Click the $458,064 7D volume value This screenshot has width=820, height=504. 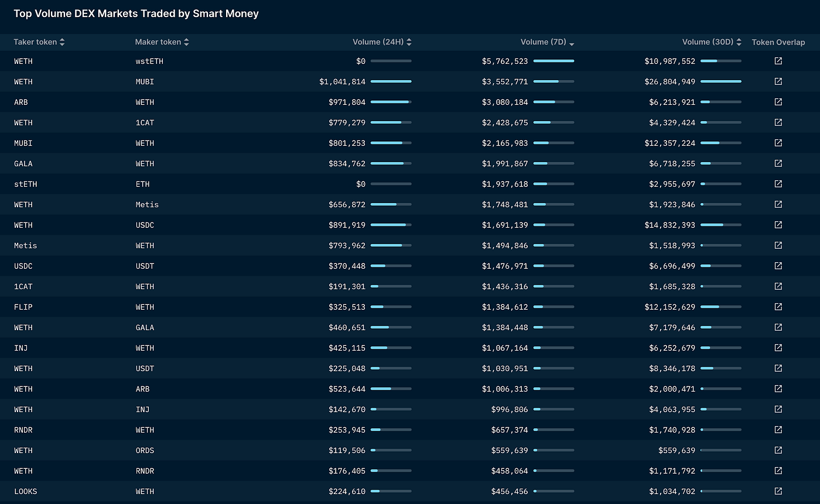[x=510, y=471]
